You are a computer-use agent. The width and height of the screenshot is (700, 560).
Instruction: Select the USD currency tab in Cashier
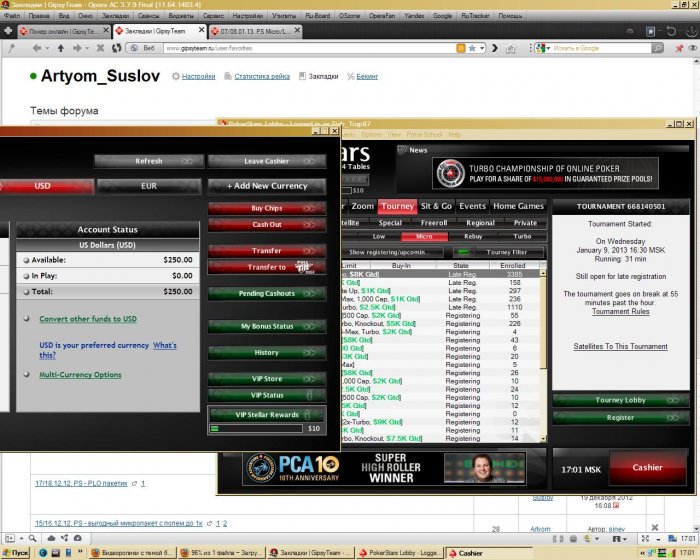tap(45, 186)
